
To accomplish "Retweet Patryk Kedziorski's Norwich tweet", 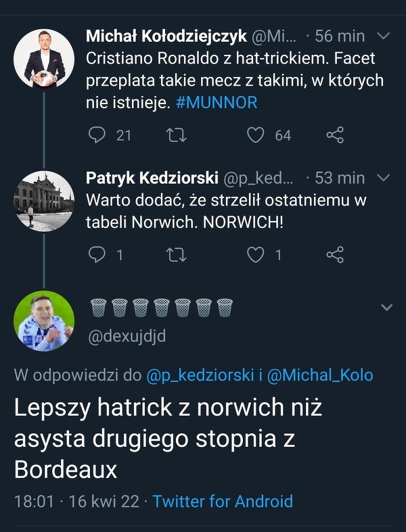I will pyautogui.click(x=177, y=255).
